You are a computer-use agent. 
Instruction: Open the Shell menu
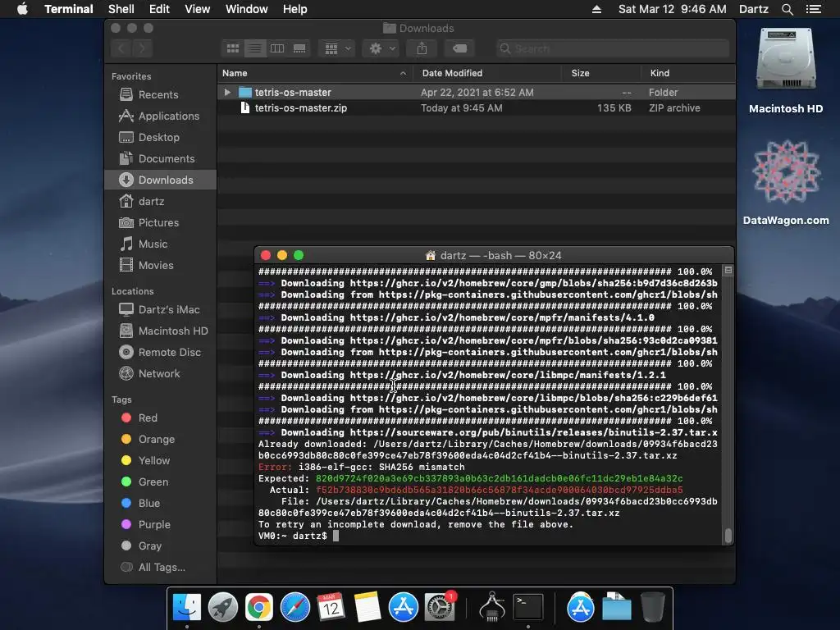(x=121, y=9)
